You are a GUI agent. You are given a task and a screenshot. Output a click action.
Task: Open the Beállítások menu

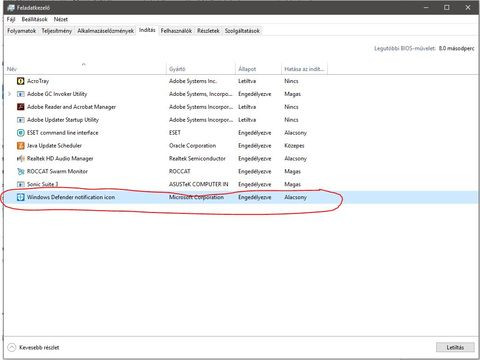coord(34,19)
